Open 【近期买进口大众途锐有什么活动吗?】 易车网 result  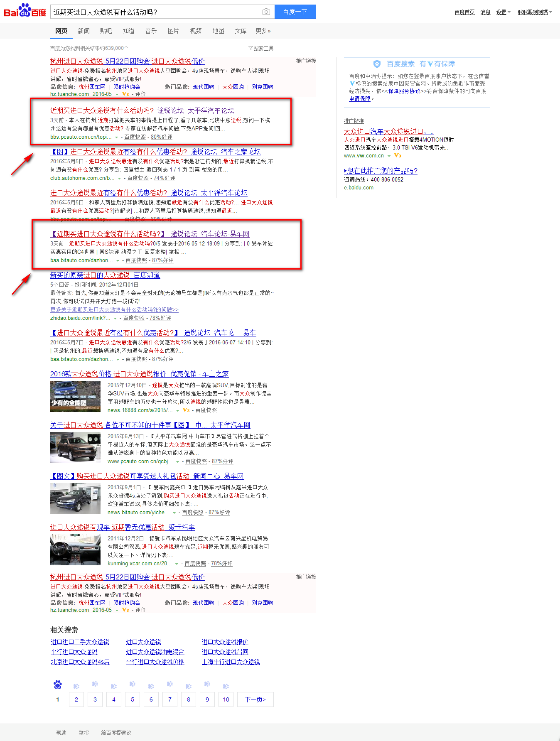pyautogui.click(x=150, y=234)
